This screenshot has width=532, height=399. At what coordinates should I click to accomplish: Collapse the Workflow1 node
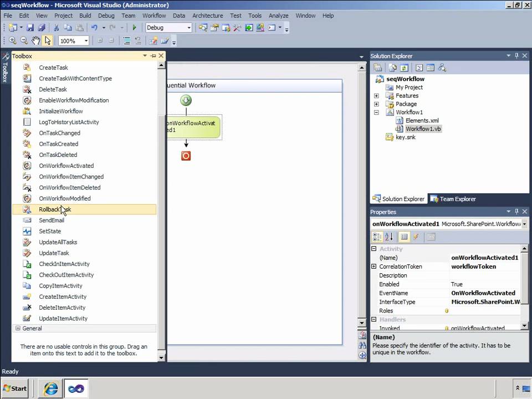coord(376,112)
